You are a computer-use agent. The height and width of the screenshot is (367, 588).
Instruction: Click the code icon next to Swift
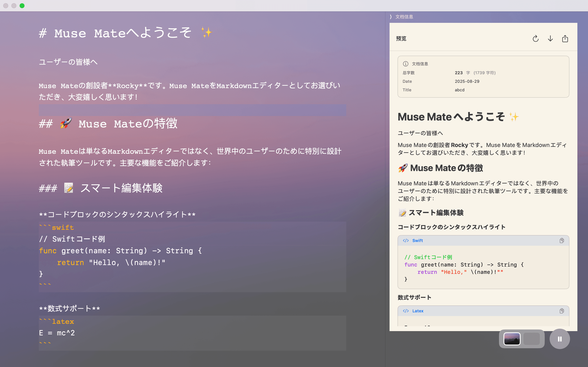click(406, 241)
